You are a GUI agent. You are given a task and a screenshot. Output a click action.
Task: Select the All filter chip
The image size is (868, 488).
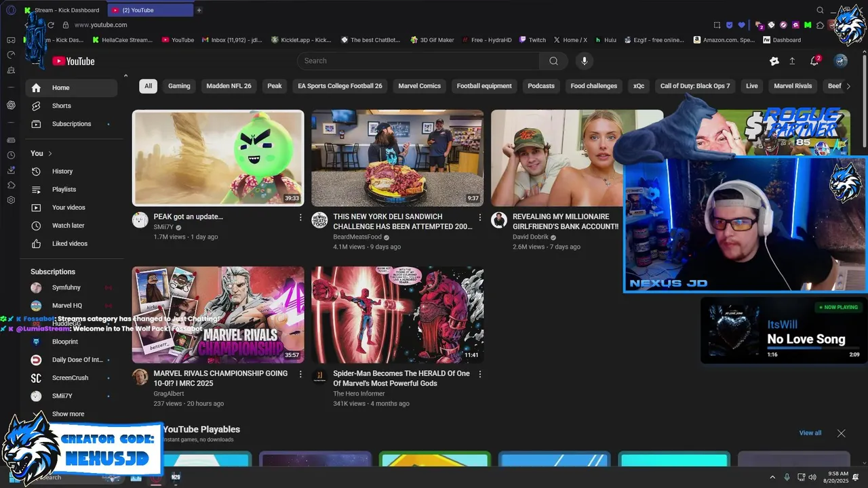click(x=148, y=86)
